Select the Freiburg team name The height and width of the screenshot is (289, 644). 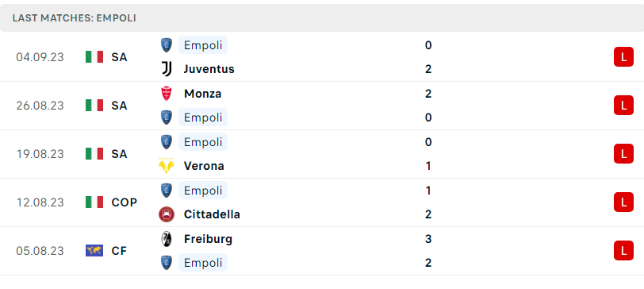point(209,239)
